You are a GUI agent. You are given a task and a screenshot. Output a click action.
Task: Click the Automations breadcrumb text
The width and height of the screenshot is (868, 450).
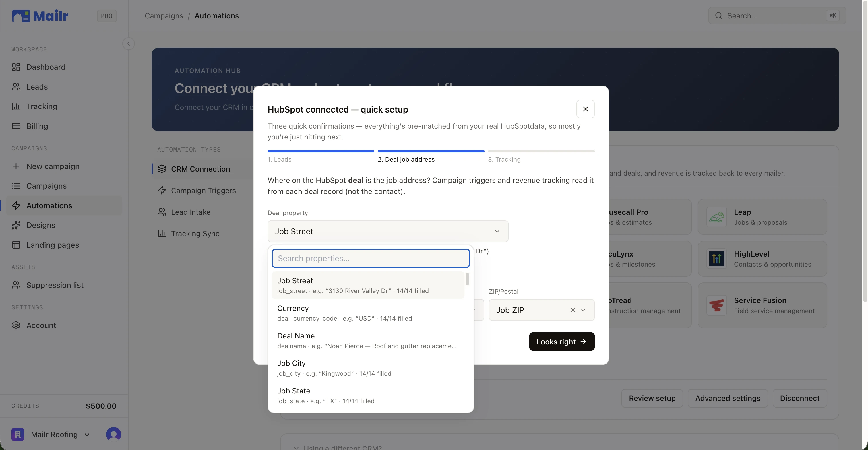[217, 16]
